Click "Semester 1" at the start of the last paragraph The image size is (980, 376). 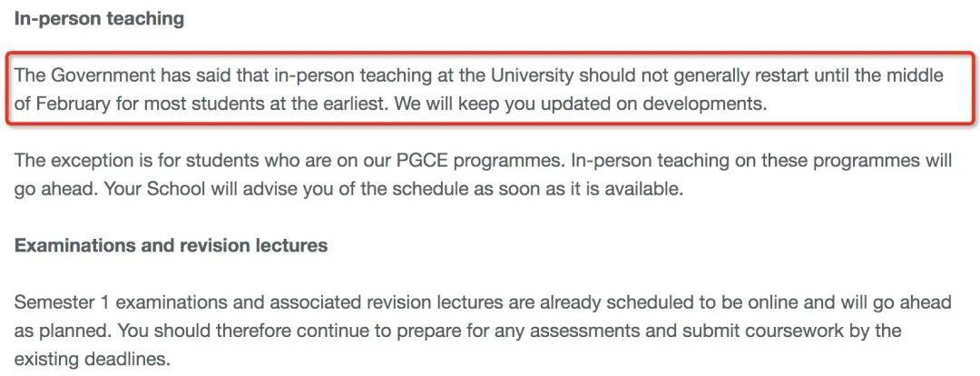pos(62,302)
